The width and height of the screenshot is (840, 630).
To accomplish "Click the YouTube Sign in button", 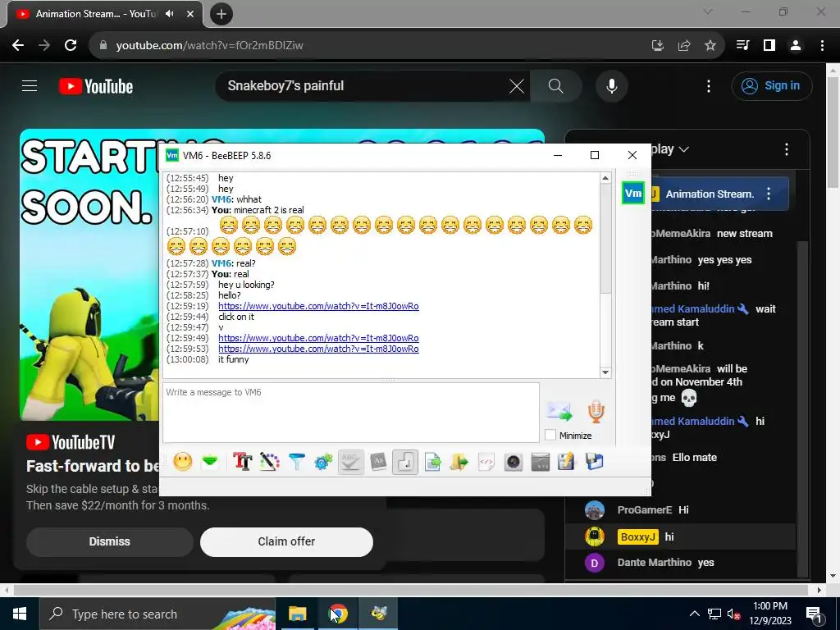I will tap(771, 85).
